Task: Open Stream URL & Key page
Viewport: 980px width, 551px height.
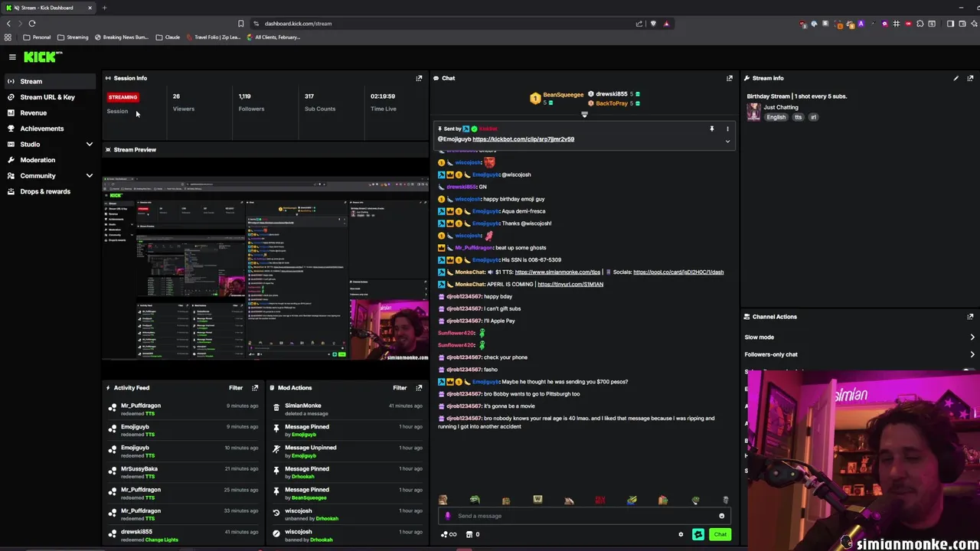Action: (50, 97)
